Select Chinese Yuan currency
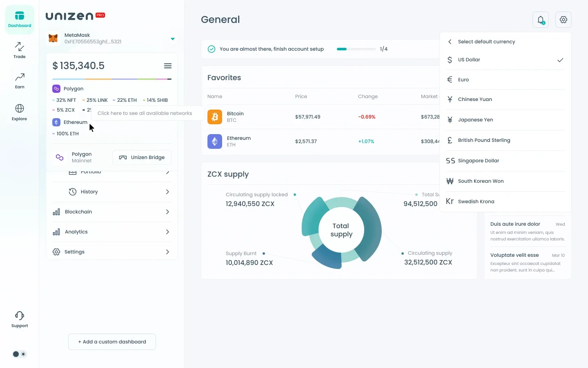Image resolution: width=588 pixels, height=368 pixels. (505, 99)
